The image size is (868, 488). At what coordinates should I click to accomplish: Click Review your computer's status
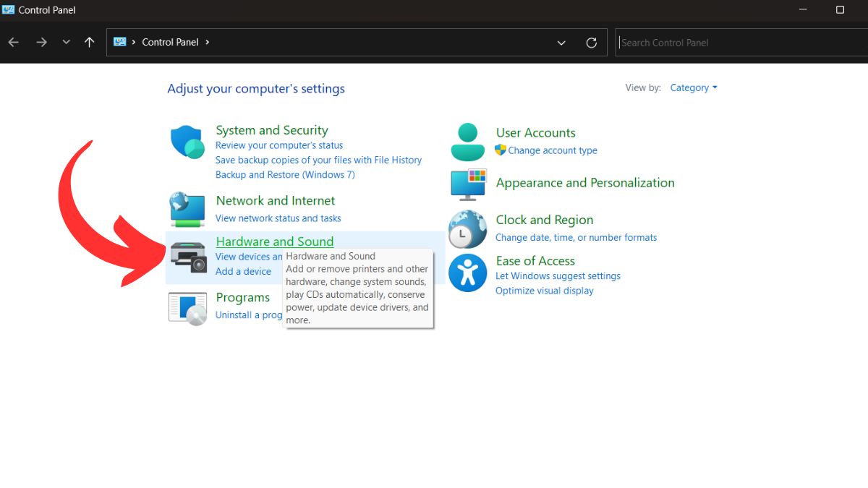coord(279,145)
